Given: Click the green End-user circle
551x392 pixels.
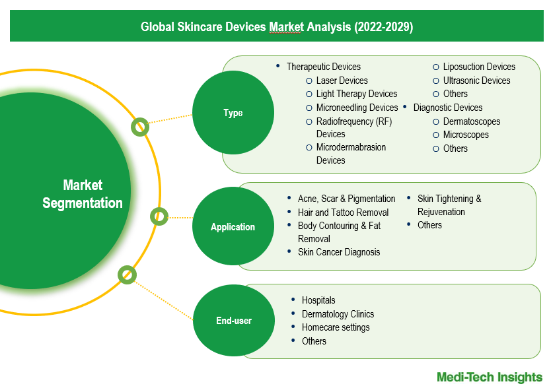Looking at the screenshot, I should click(x=234, y=321).
